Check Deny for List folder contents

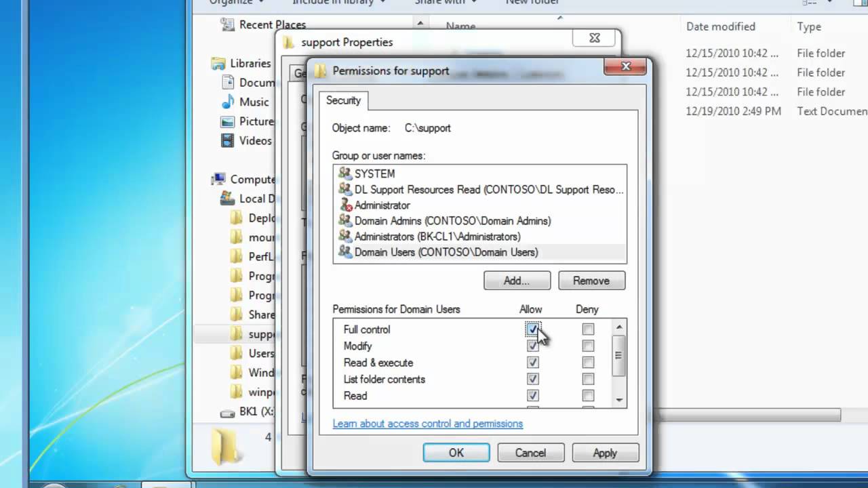[588, 379]
